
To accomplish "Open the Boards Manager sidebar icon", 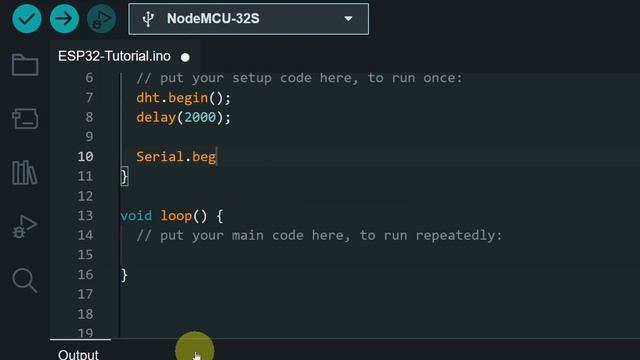I will coord(25,119).
